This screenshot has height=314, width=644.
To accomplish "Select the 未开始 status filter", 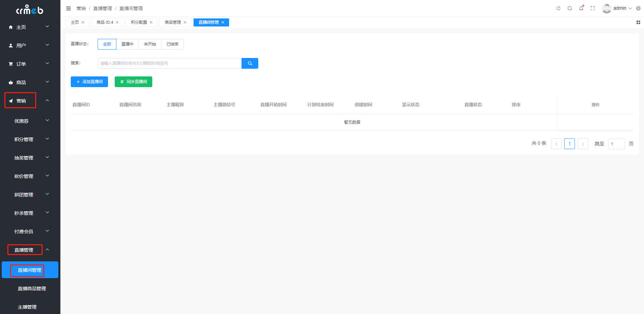I will tap(150, 44).
